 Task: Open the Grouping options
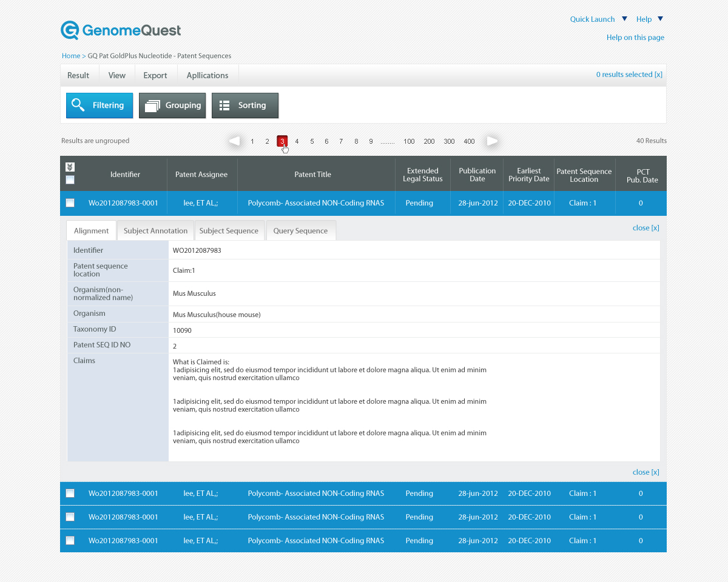[x=172, y=105]
